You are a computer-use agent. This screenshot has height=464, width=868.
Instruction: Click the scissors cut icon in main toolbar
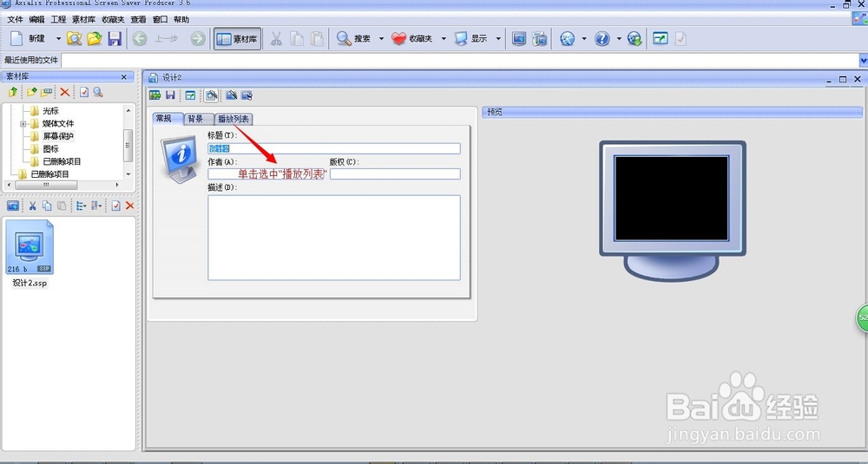276,39
